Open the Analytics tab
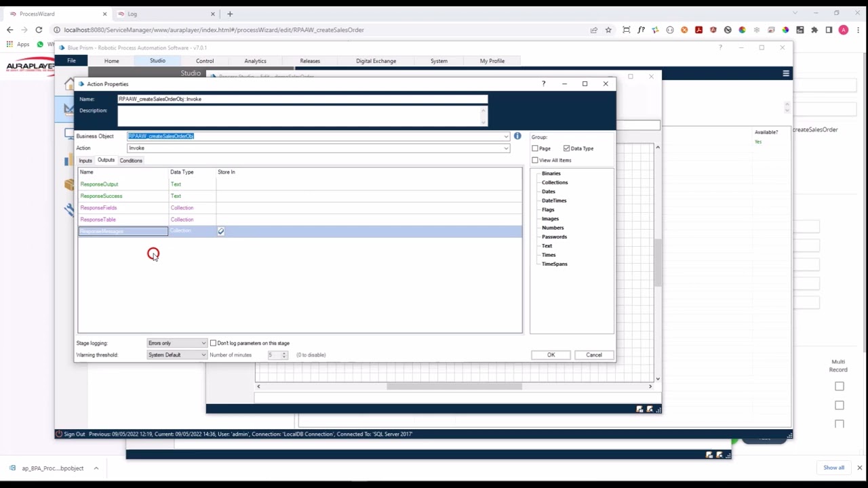The height and width of the screenshot is (488, 868). tap(255, 61)
